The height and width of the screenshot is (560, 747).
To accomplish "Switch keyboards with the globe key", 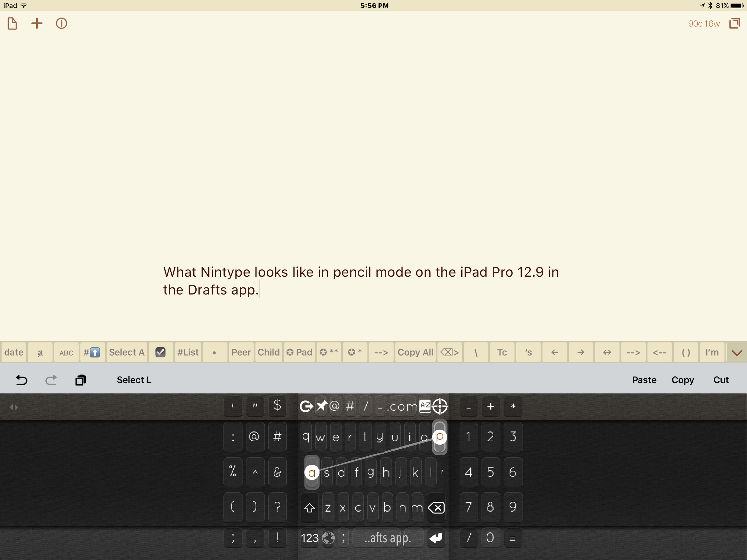I will point(328,538).
